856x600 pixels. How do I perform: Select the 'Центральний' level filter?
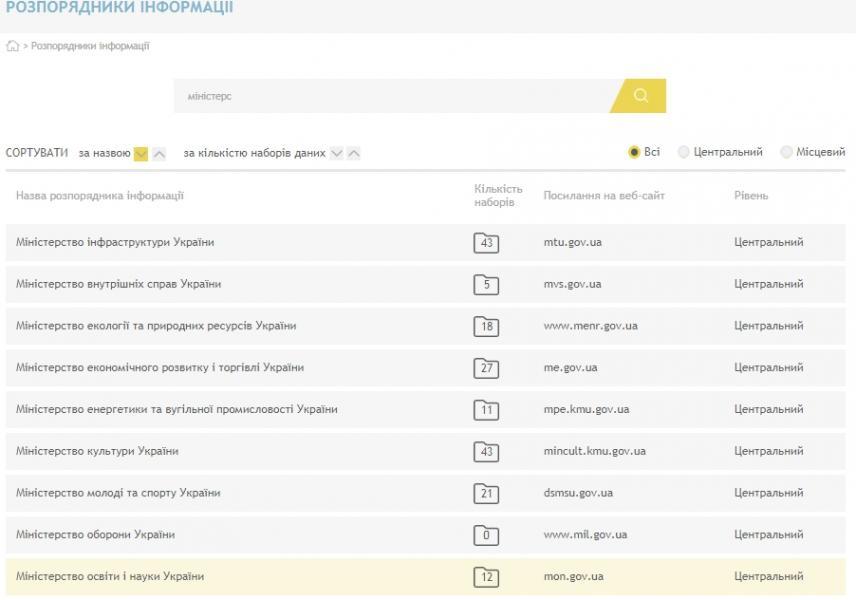tap(684, 152)
